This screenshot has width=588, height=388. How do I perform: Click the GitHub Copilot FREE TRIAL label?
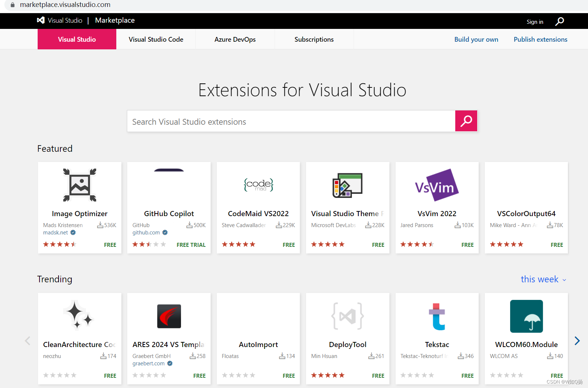point(191,245)
